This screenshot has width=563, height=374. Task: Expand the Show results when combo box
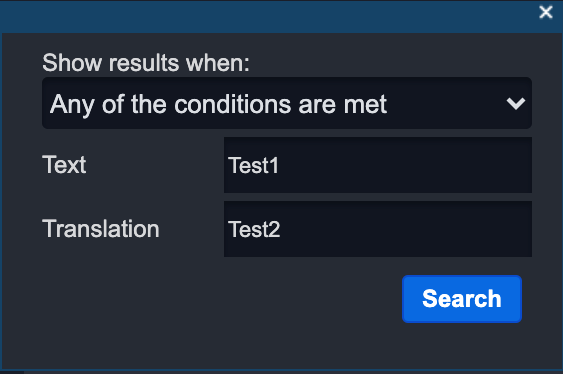[x=287, y=103]
